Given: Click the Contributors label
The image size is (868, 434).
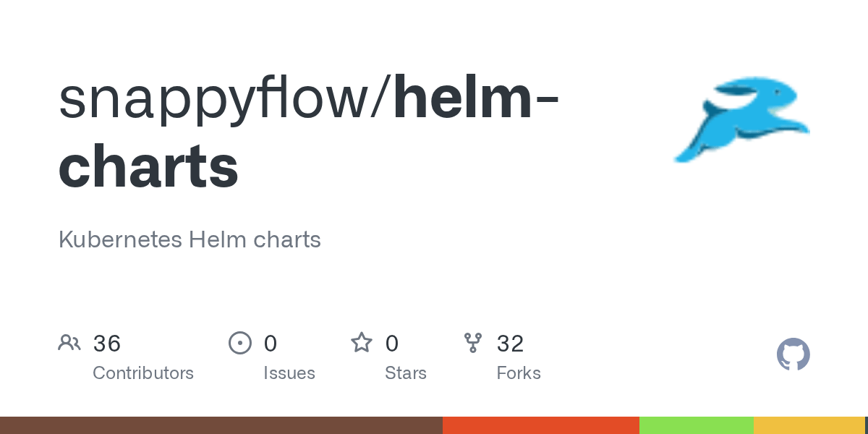Looking at the screenshot, I should (143, 373).
